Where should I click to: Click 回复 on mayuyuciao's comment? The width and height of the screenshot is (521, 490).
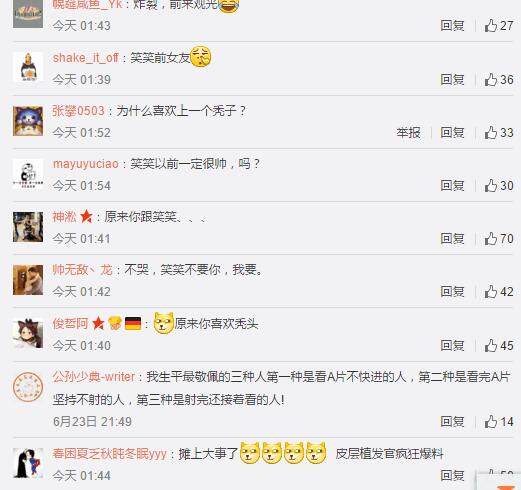(452, 185)
